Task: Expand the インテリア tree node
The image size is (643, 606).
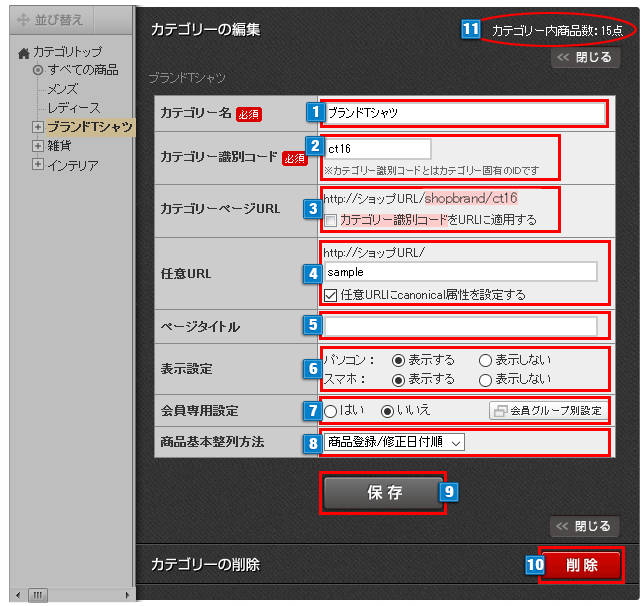Action: pos(38,165)
